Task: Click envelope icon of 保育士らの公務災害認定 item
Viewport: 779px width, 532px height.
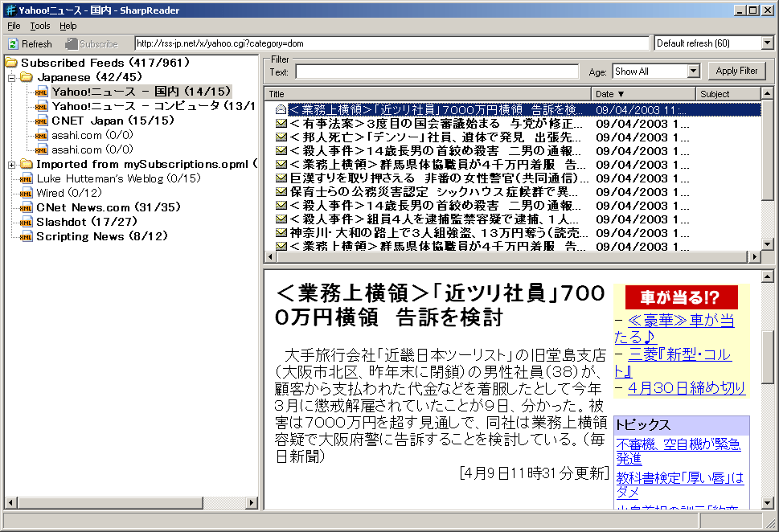Action: (281, 191)
